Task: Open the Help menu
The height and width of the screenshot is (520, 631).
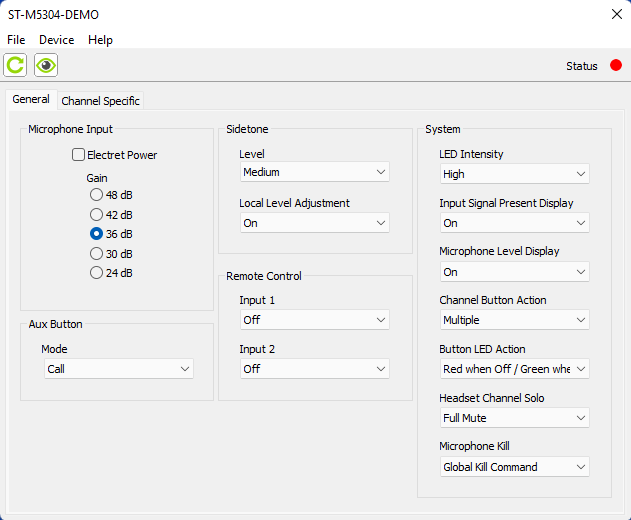Action: (x=100, y=40)
